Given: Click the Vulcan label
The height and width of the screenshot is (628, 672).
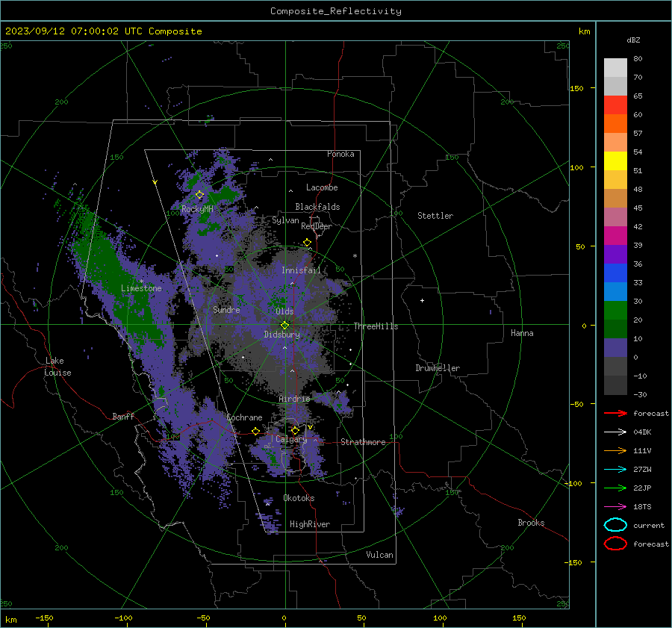Looking at the screenshot, I should click(379, 555).
